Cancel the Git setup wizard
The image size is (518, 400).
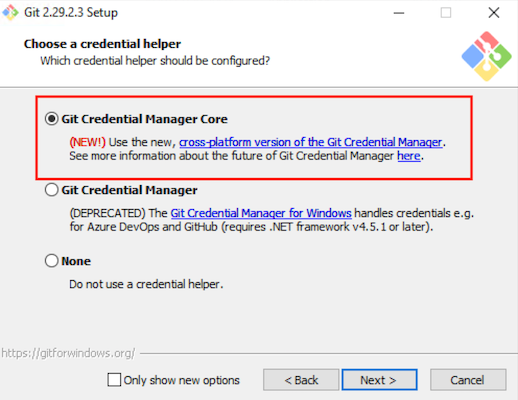click(x=468, y=380)
